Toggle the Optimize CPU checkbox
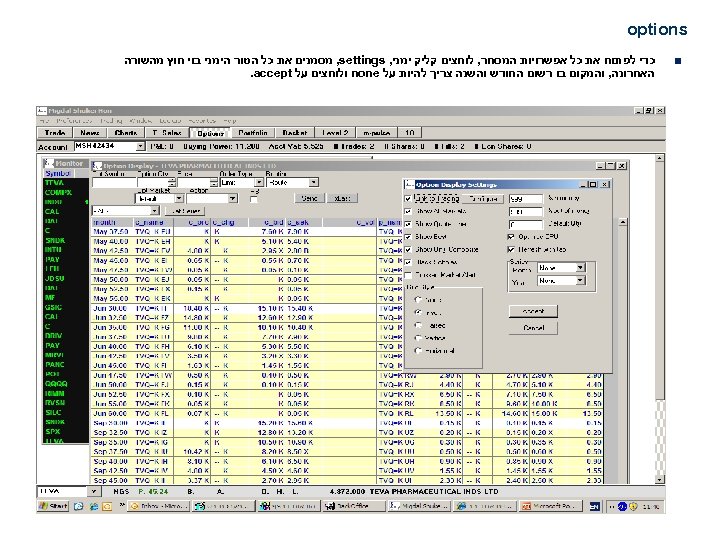Screen dimensions: 720x540 tap(511, 236)
